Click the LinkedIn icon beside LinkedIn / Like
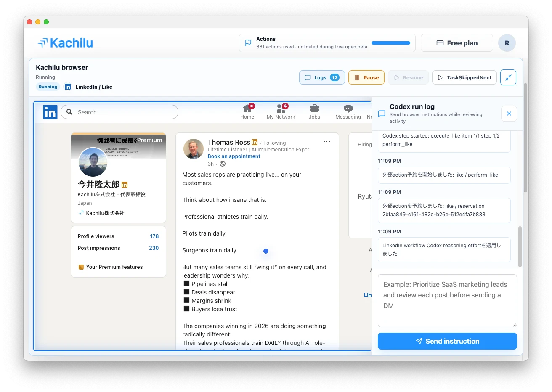 click(68, 87)
